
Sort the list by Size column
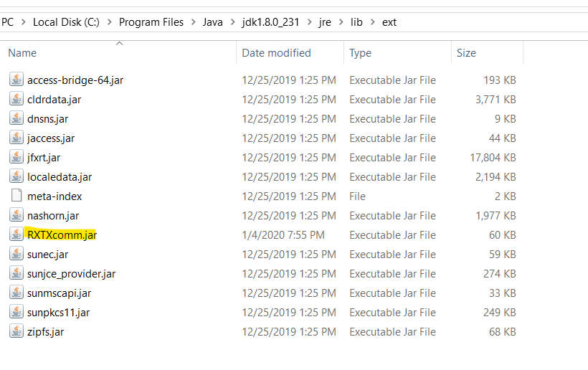(466, 53)
